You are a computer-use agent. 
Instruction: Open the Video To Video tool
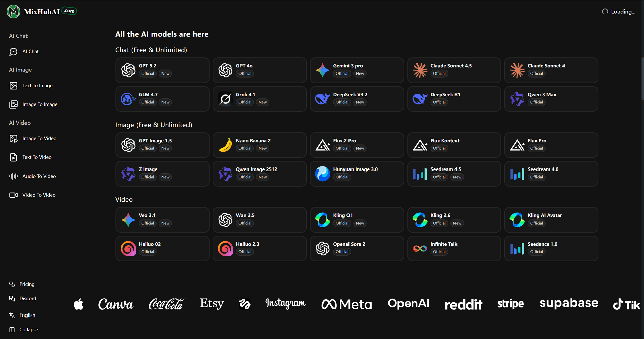tap(39, 195)
